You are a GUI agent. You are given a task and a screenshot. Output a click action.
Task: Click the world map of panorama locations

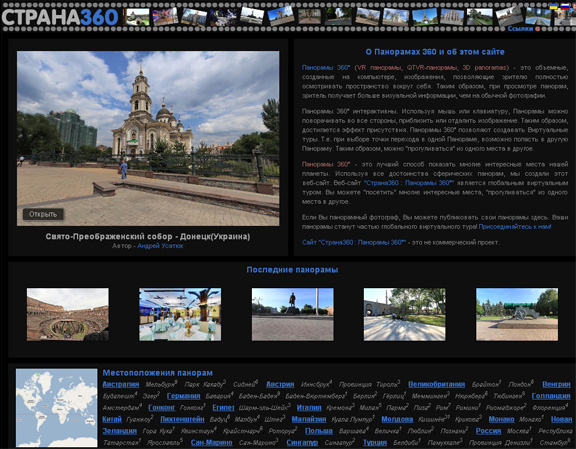pos(57,407)
